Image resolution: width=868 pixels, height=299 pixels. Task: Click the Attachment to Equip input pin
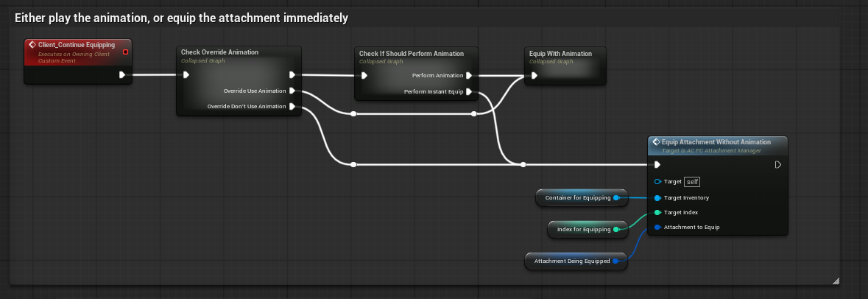[x=657, y=227]
